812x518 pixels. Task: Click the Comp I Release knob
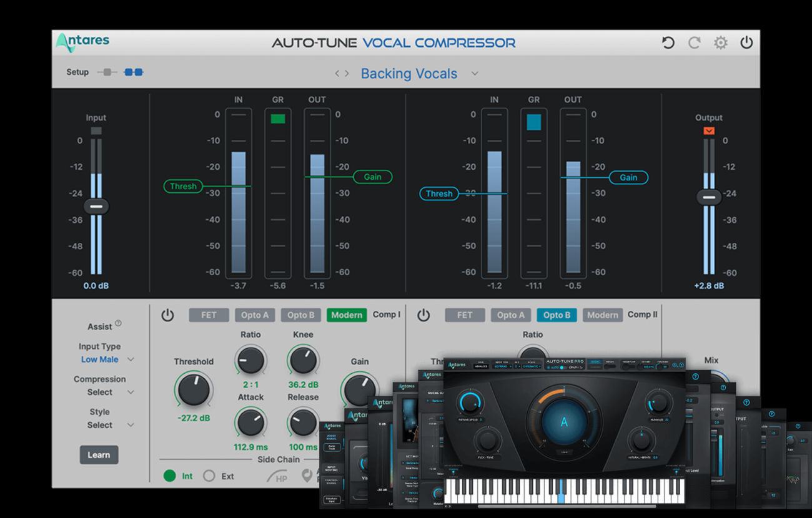[x=303, y=423]
